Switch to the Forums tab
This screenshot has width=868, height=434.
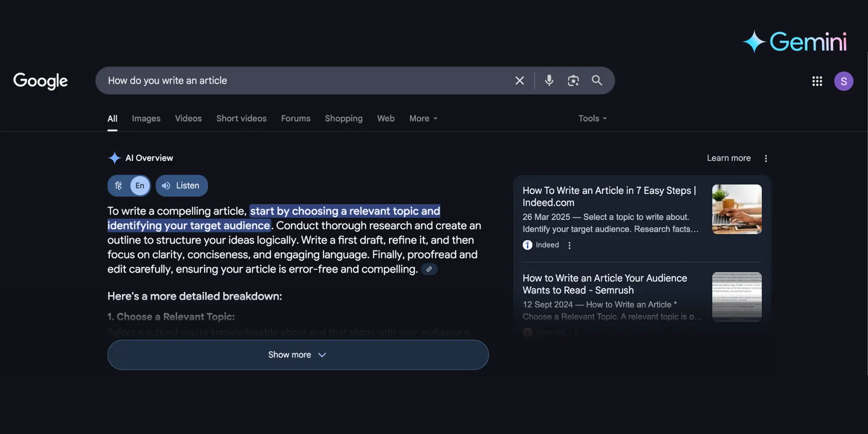[296, 118]
